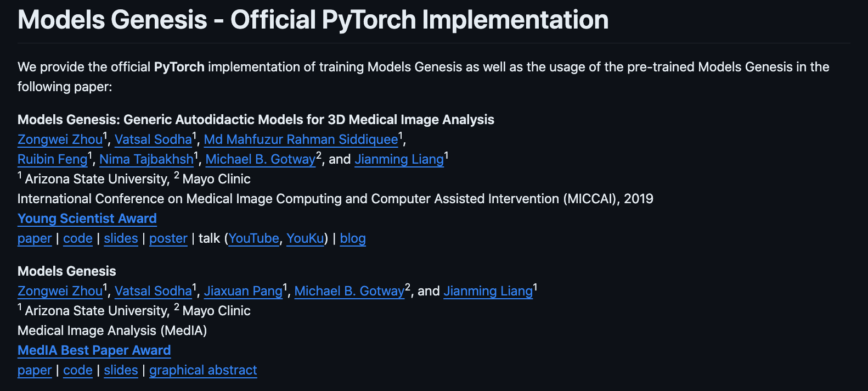Open Zongwei Zhou link in MICCAI paper authors
This screenshot has height=391, width=868.
coord(60,139)
